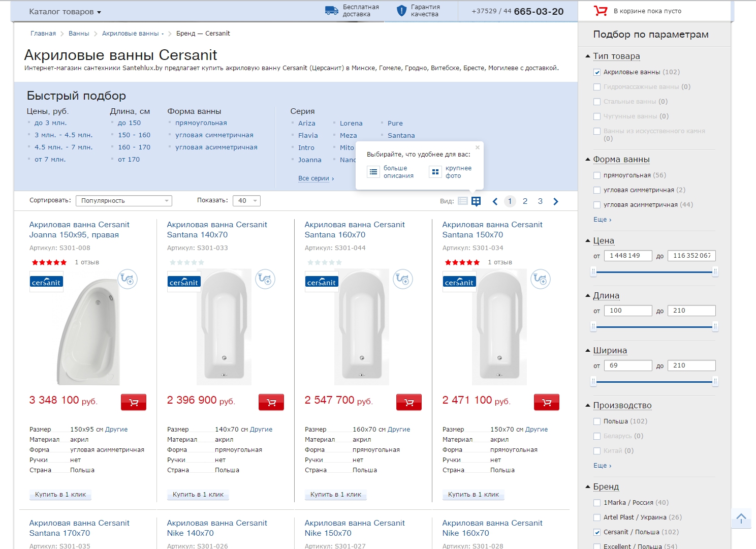Image resolution: width=756 pixels, height=549 pixels.
Task: Open the shopping cart icon in header
Action: (601, 11)
